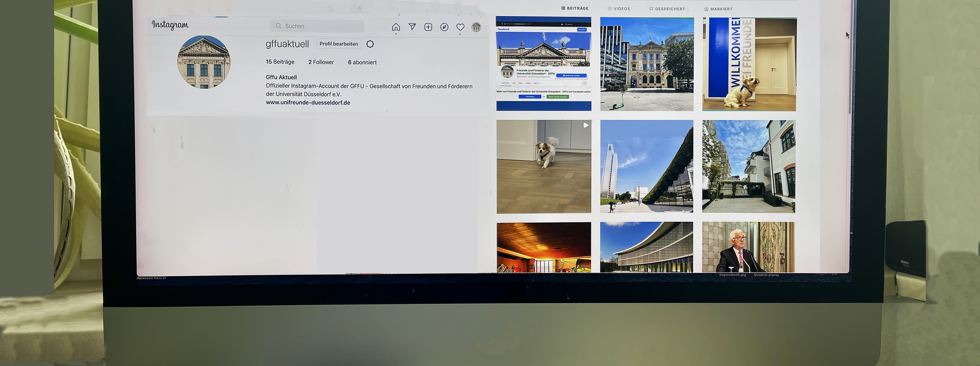
Task: Open the www.unifreunde-duesseldorf.de link
Action: coord(308,103)
